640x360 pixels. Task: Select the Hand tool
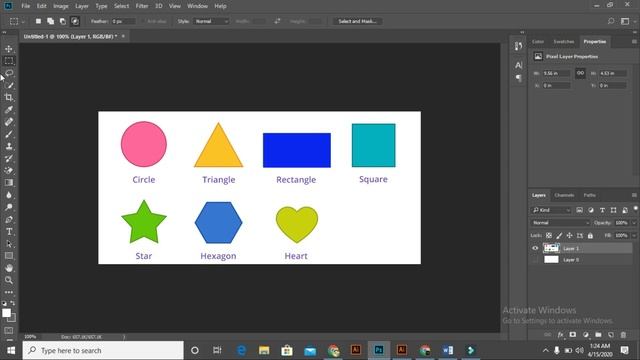coord(9,268)
